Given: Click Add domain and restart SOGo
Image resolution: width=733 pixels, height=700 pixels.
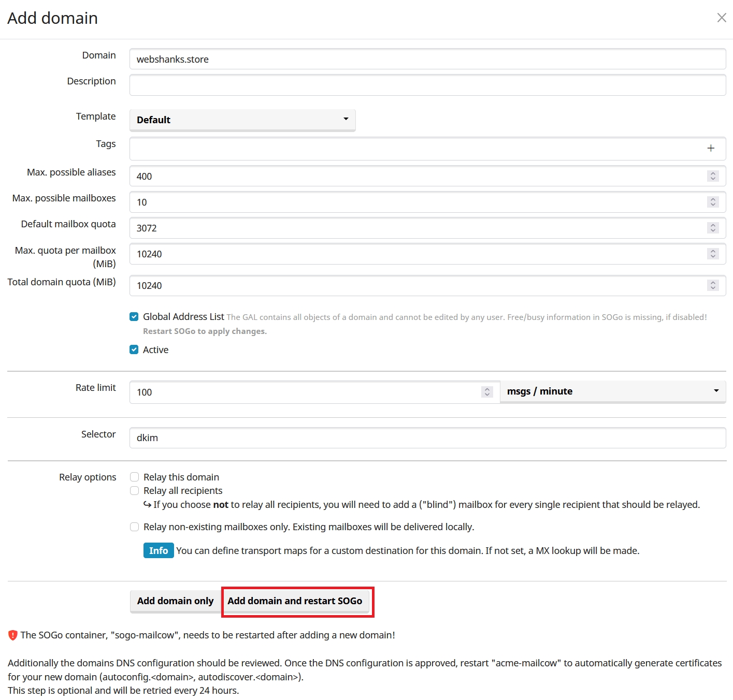Looking at the screenshot, I should (295, 601).
